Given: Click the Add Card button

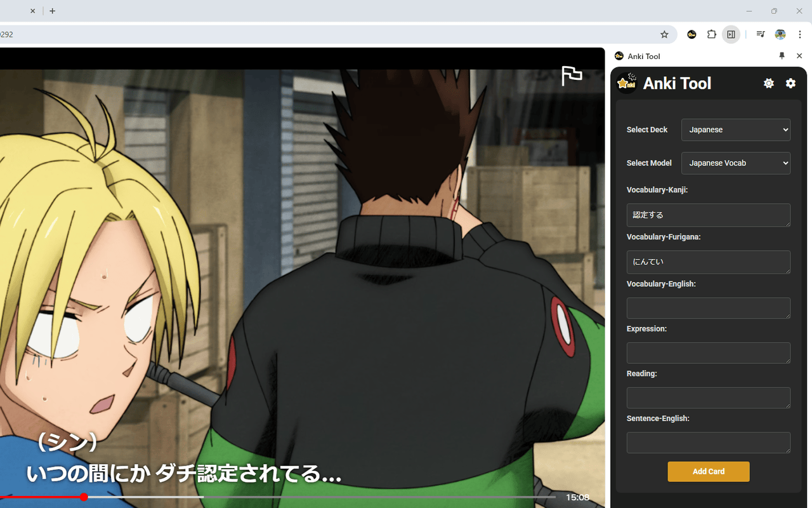Looking at the screenshot, I should pyautogui.click(x=709, y=472).
